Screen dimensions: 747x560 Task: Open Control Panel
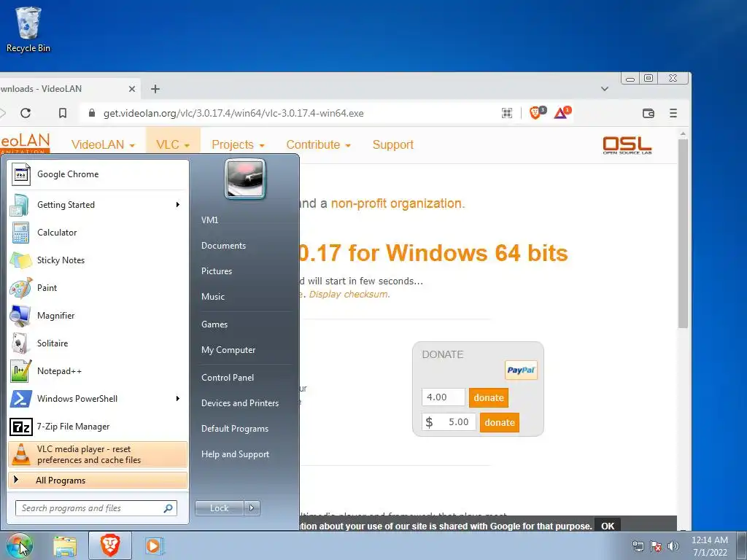[228, 378]
